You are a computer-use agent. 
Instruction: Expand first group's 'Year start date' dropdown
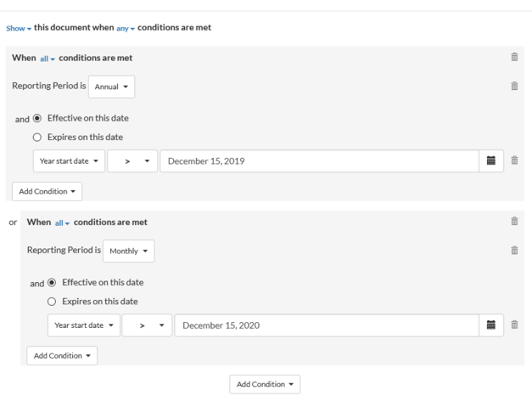(x=69, y=161)
